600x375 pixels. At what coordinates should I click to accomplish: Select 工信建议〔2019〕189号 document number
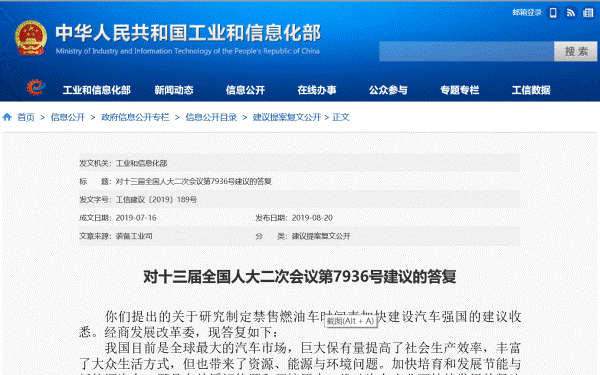point(156,200)
